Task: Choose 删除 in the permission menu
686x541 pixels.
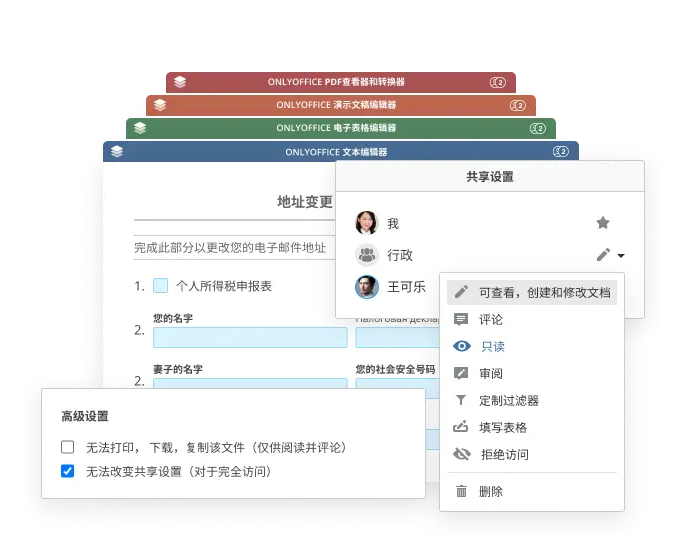Action: tap(532, 491)
